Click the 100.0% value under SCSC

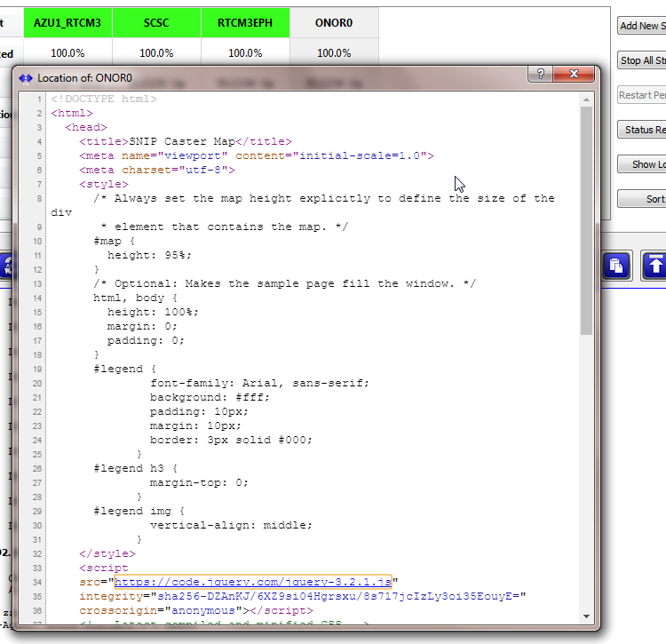click(x=156, y=53)
